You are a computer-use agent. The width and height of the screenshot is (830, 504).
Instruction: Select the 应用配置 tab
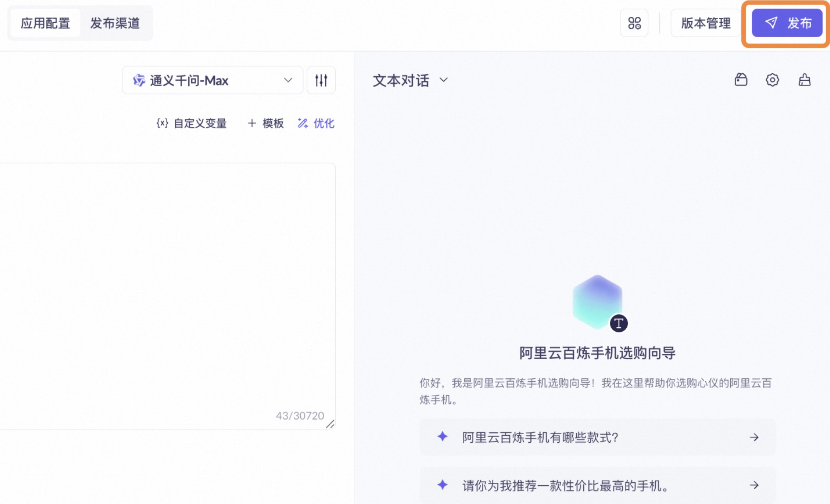pos(46,23)
